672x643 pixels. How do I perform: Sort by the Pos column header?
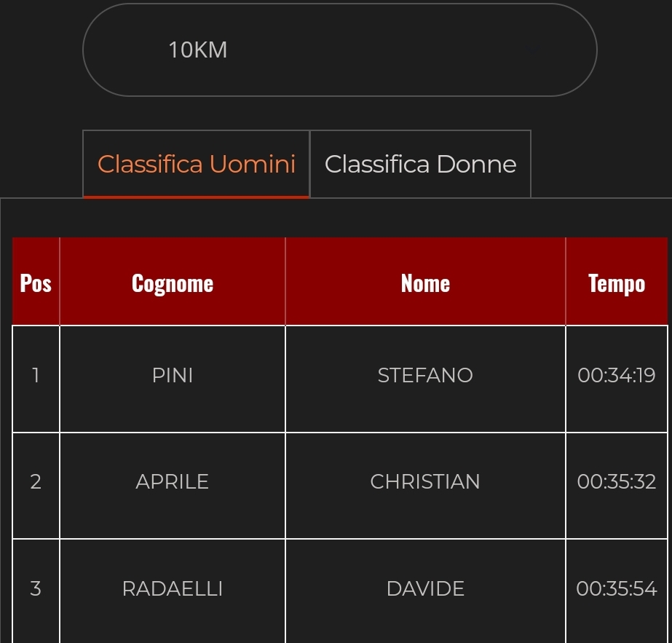(36, 283)
